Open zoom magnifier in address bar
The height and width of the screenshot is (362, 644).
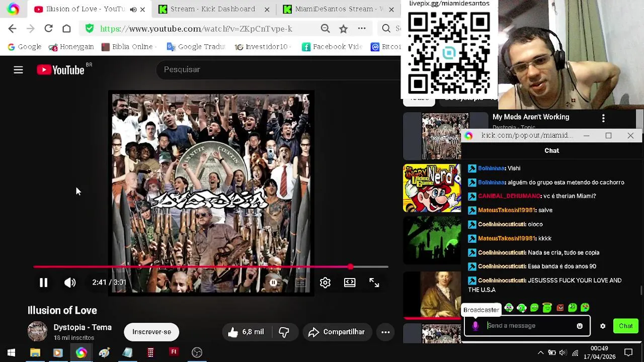tap(326, 29)
